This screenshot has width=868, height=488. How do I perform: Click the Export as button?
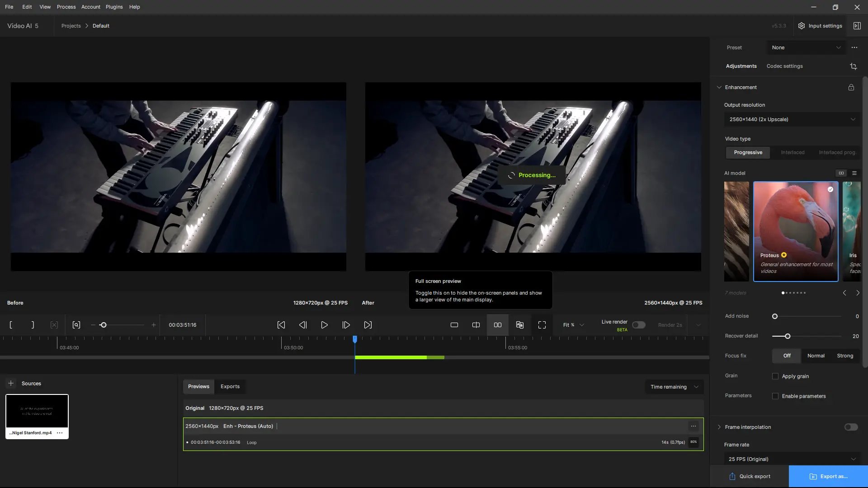pyautogui.click(x=828, y=476)
